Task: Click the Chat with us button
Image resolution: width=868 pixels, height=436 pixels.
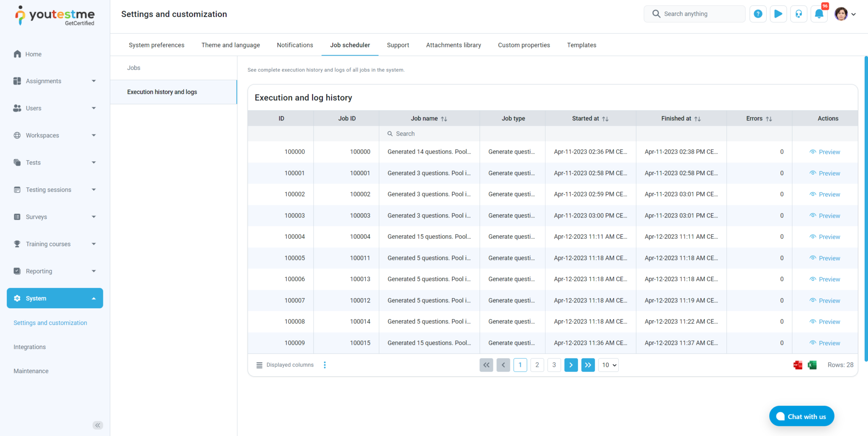Action: point(801,416)
